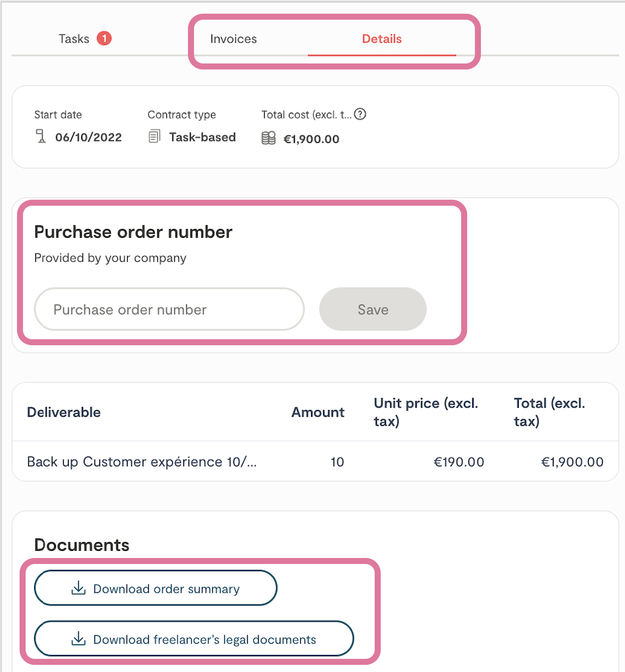Click the total cost coins icon
This screenshot has height=672, width=625.
pos(269,138)
